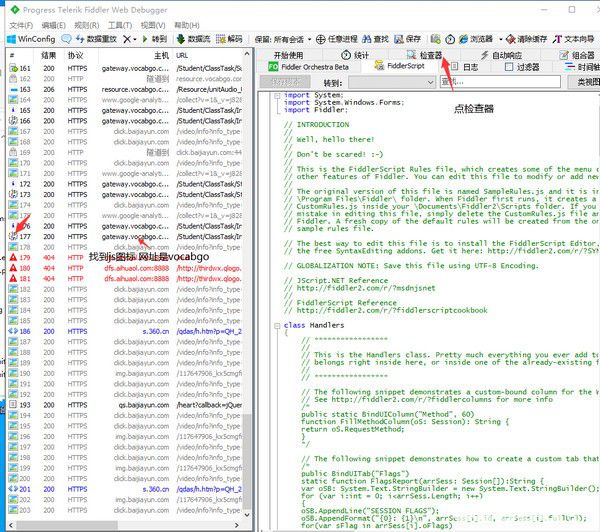Open the 编辑(E) menu

[54, 25]
